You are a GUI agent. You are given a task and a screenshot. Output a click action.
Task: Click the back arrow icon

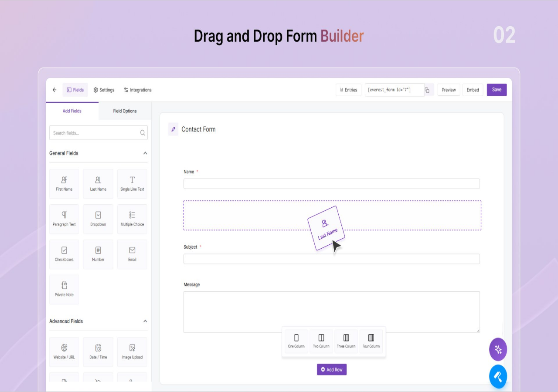tap(54, 90)
